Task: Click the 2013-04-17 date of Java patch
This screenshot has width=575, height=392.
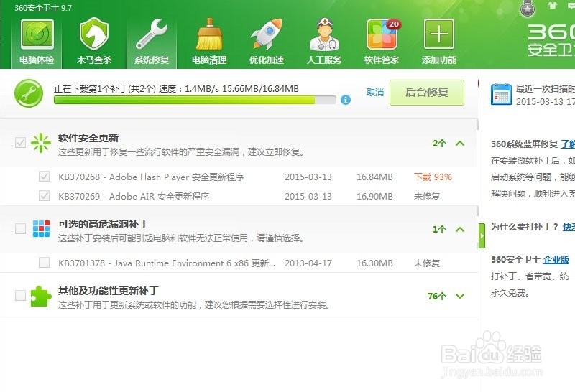Action: (308, 263)
